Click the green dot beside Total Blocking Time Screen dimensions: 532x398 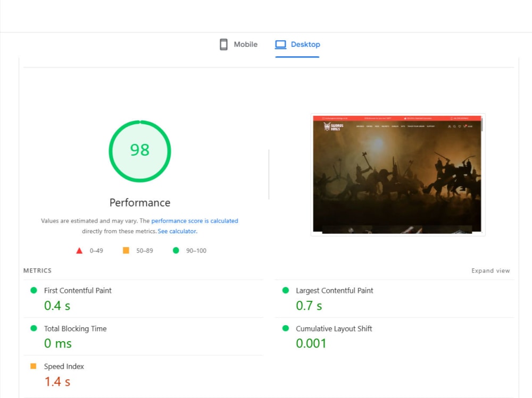tap(34, 328)
